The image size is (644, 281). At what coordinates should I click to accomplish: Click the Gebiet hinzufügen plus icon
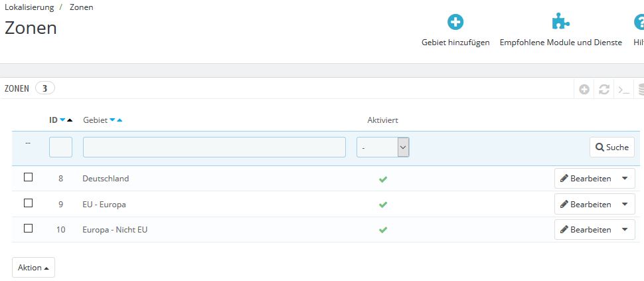[x=455, y=23]
